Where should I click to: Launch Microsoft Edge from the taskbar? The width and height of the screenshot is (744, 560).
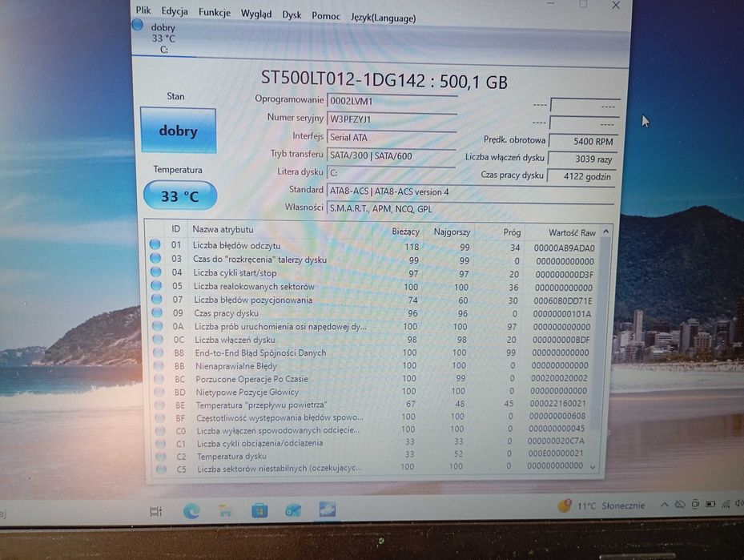click(191, 510)
